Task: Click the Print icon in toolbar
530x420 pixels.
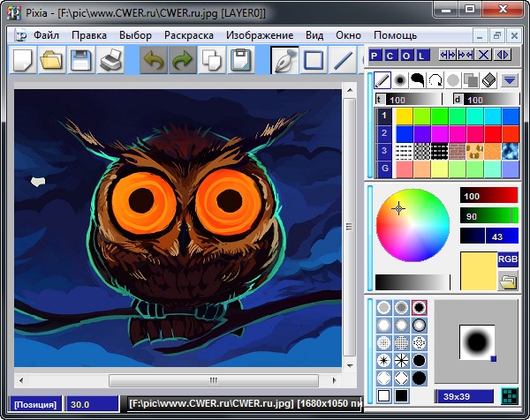Action: click(110, 60)
